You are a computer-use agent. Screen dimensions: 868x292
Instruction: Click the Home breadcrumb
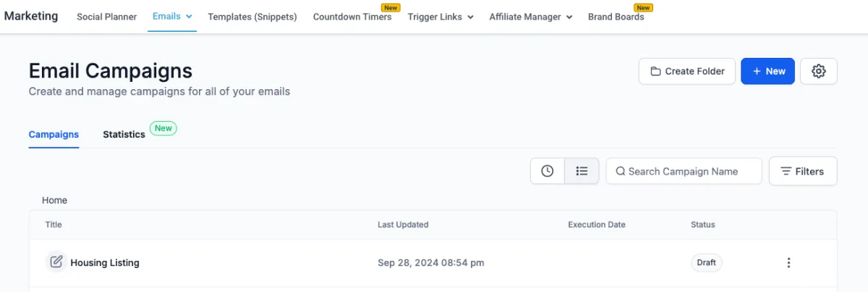click(x=54, y=200)
